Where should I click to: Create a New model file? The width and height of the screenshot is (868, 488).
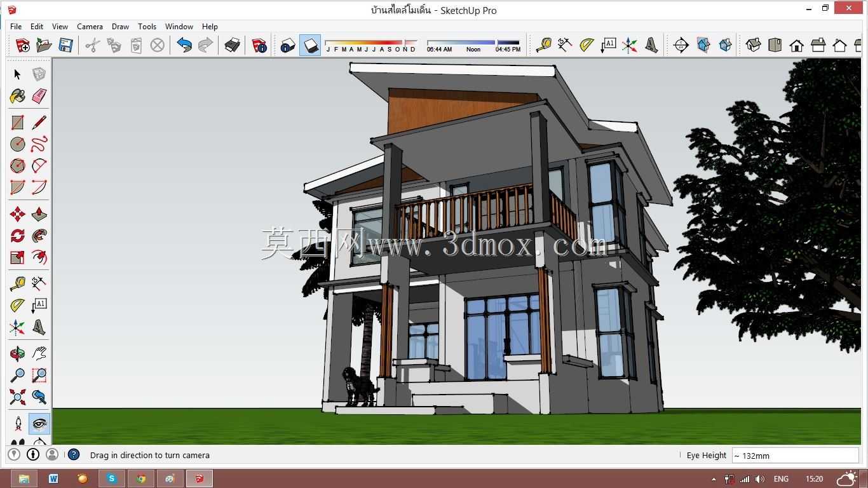(22, 45)
